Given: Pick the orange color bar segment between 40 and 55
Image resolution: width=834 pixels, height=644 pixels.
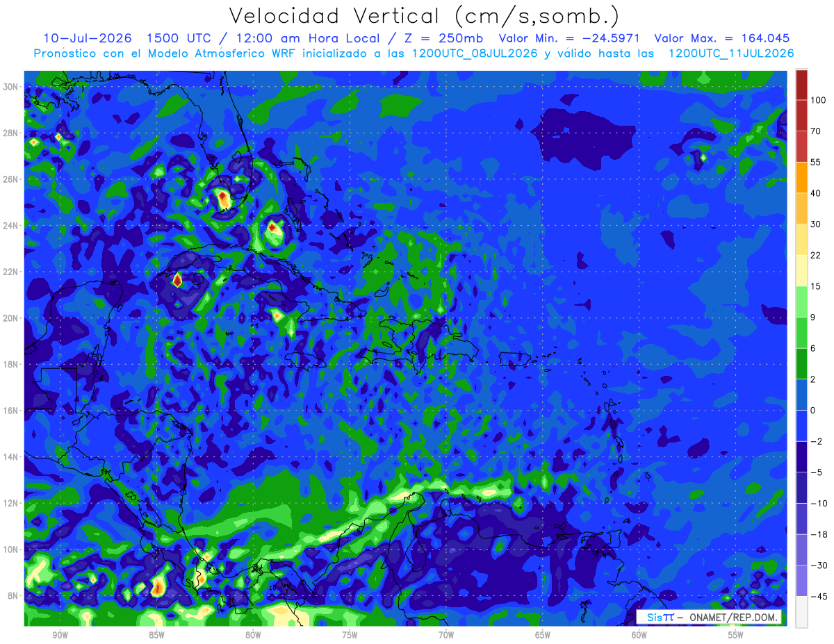Looking at the screenshot, I should coord(801,177).
